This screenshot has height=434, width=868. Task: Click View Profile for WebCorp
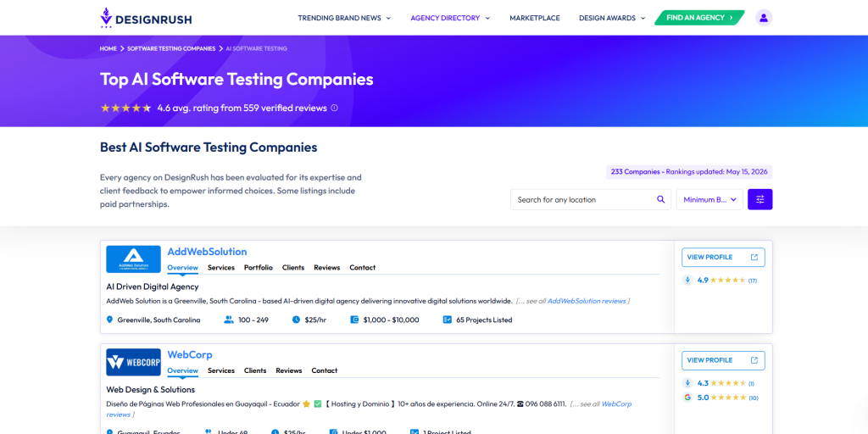[x=724, y=360]
